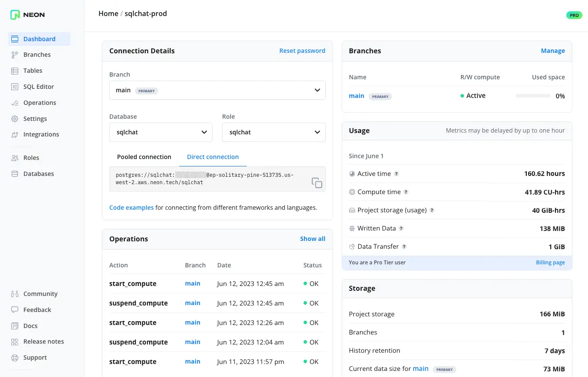Switch to Pooled connection tab

144,157
